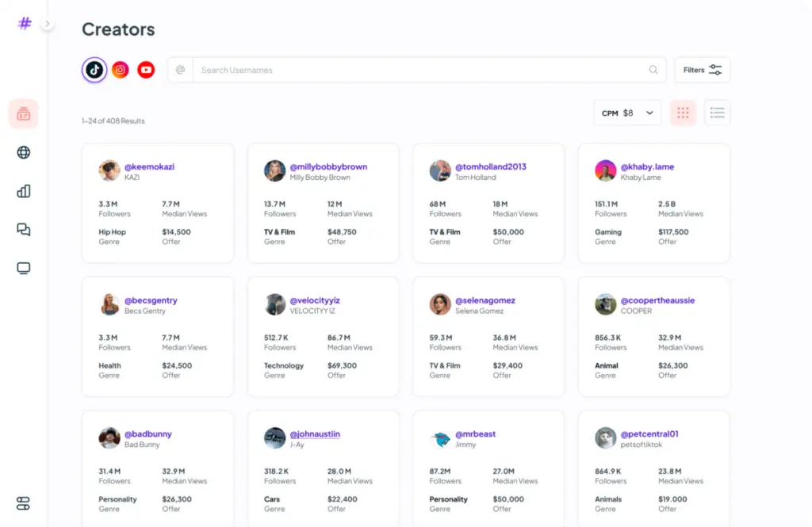Open the CPM $8 dropdown
Viewport: 812px width, 527px height.
tap(628, 113)
